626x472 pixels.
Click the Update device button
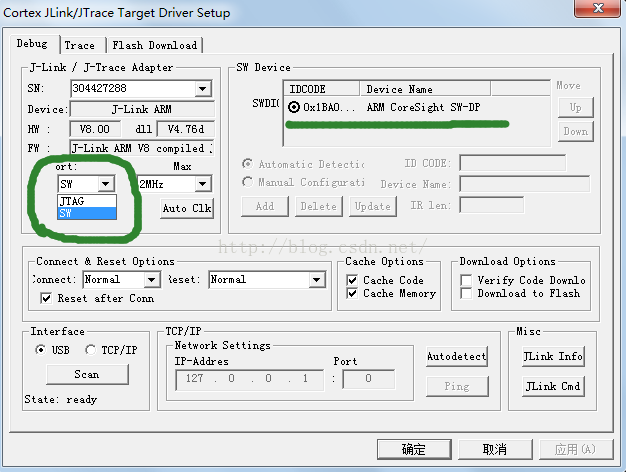click(372, 206)
